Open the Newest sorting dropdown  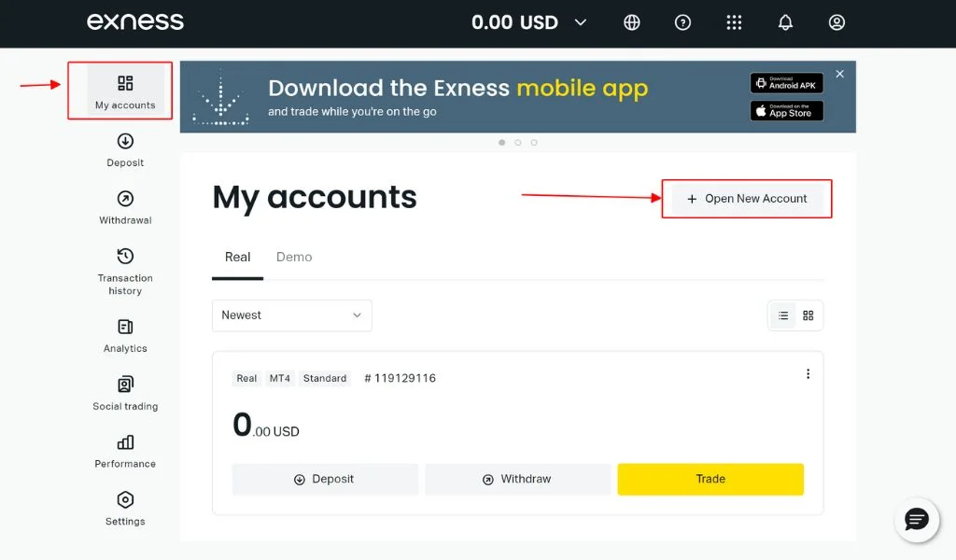coord(291,315)
